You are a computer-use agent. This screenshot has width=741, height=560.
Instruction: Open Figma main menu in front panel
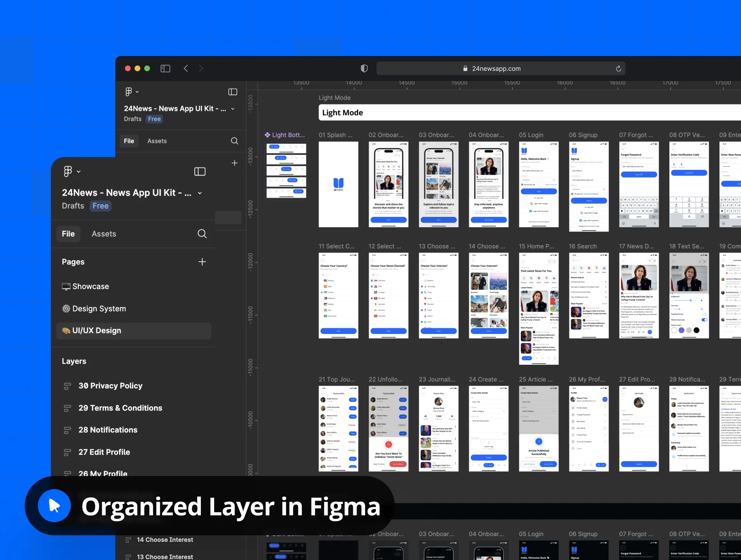68,171
